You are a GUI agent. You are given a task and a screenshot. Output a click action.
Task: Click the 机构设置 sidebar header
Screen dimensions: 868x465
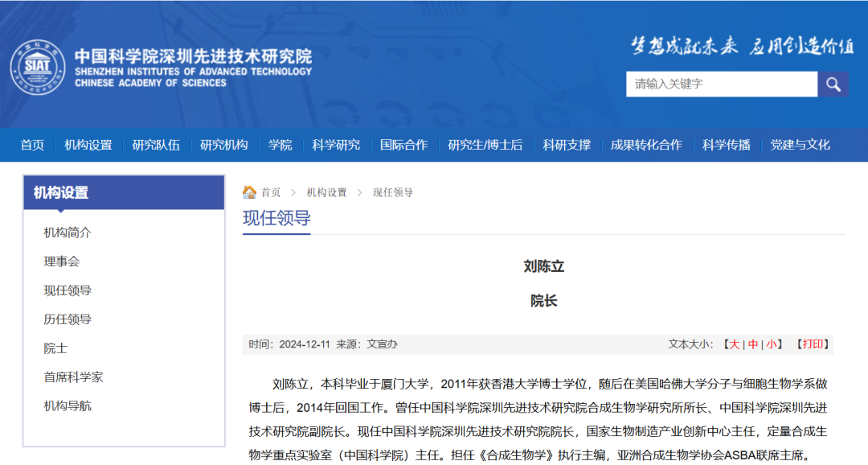[124, 193]
